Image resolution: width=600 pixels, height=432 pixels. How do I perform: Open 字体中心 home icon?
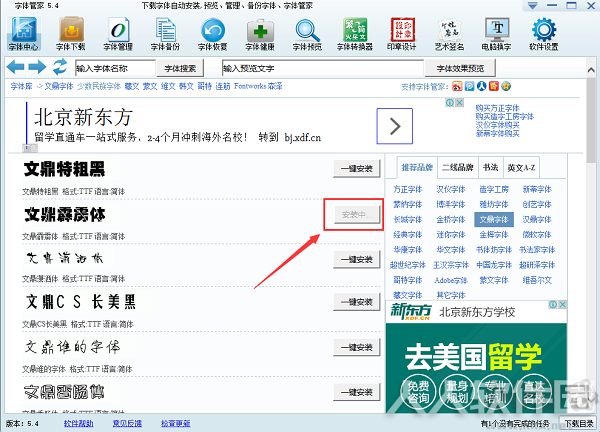(24, 34)
